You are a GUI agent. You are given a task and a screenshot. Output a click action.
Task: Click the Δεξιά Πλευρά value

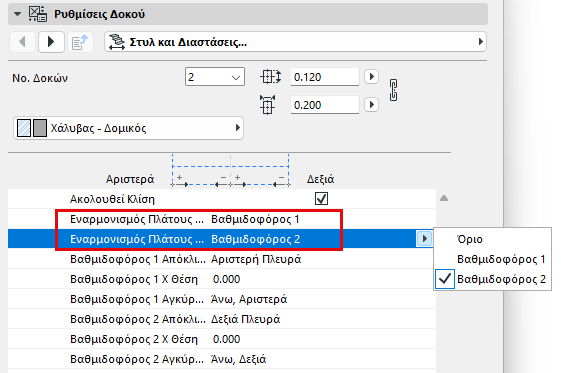[245, 319]
